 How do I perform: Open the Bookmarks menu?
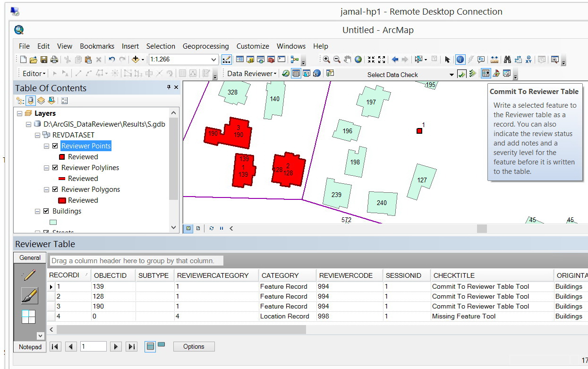coord(97,46)
